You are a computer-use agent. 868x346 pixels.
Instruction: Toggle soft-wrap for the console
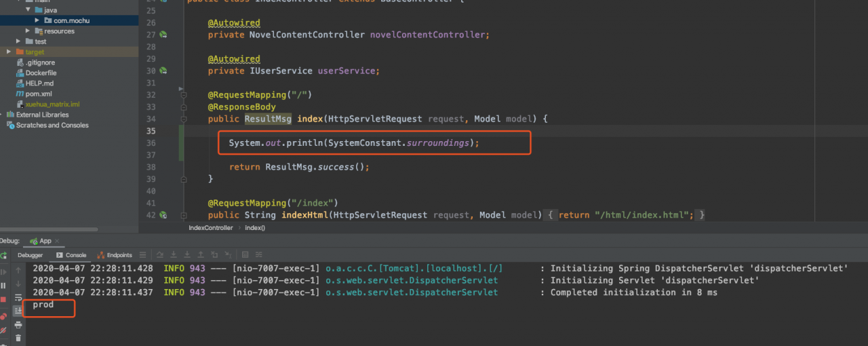[18, 297]
